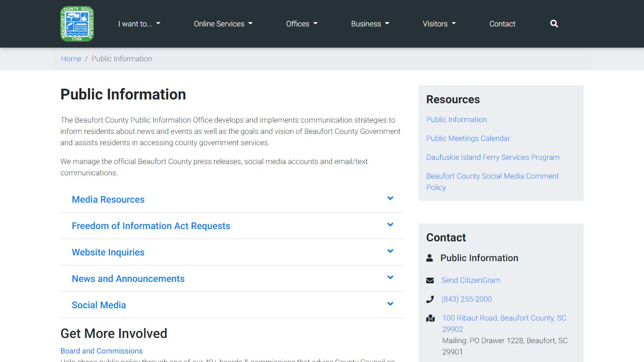Open the site search magnifier icon
Image resolution: width=644 pixels, height=362 pixels.
pos(554,24)
